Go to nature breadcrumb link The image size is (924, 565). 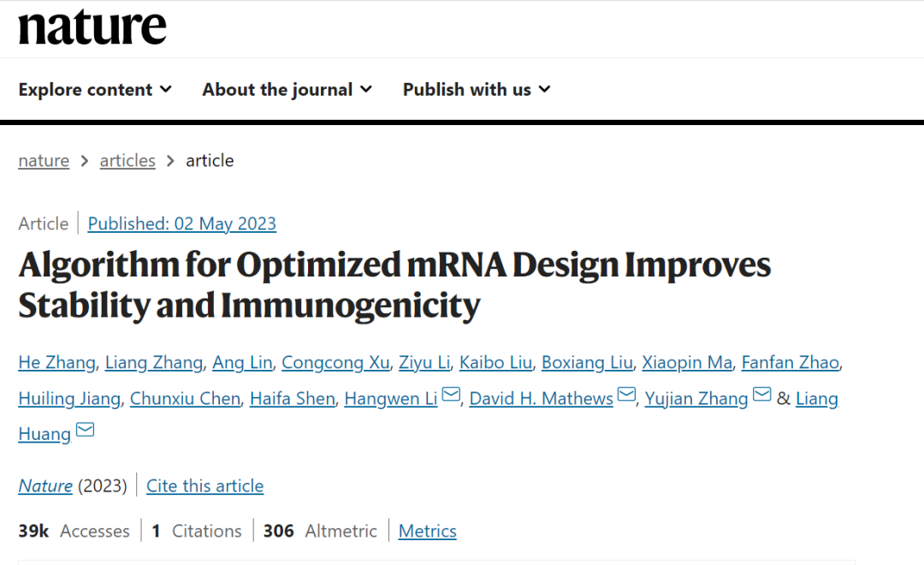click(x=44, y=161)
